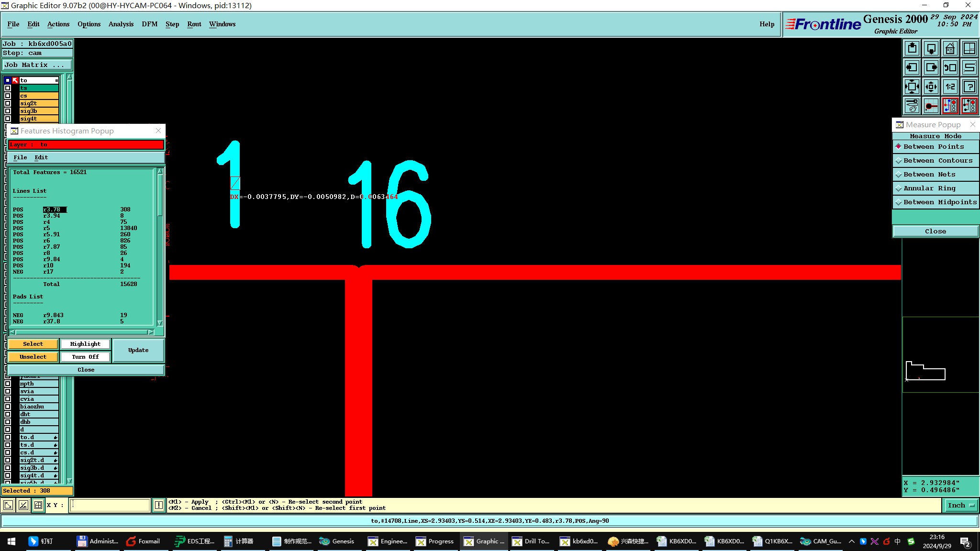Click the zoom-out arrows icon
980x551 pixels.
coord(931,87)
